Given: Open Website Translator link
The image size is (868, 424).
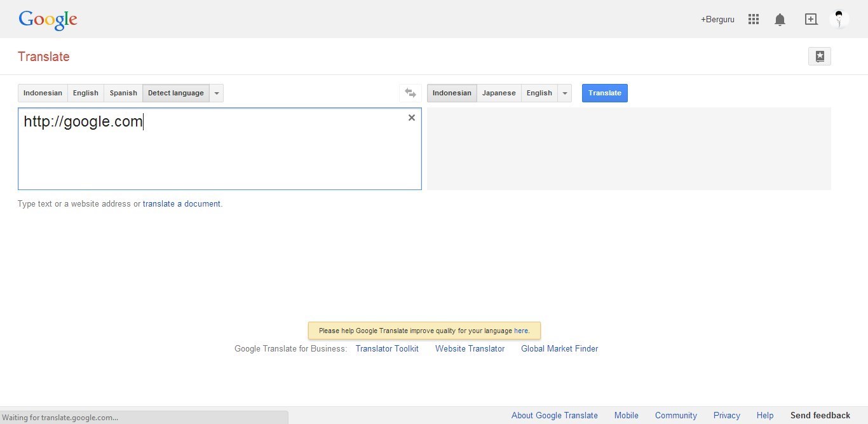Looking at the screenshot, I should (470, 348).
